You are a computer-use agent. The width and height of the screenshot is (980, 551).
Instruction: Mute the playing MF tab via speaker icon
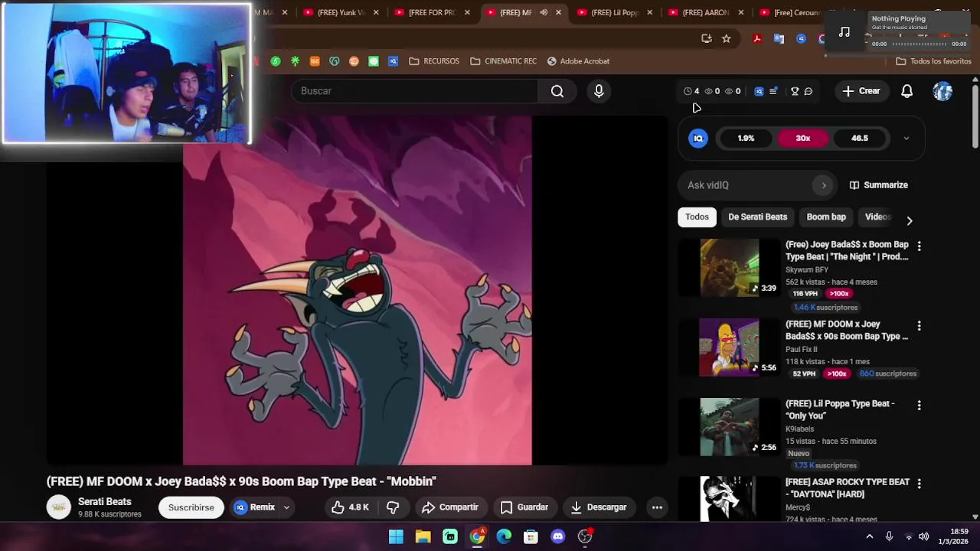pos(544,12)
